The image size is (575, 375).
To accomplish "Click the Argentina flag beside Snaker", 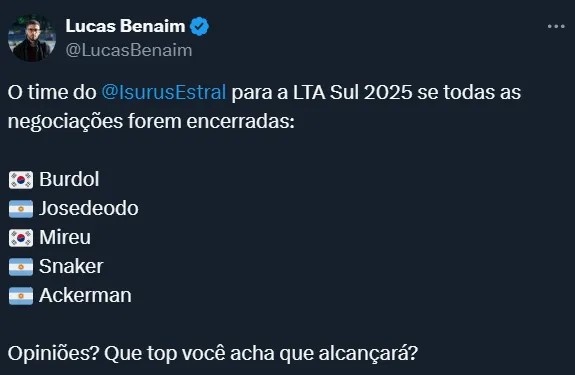I will coord(21,267).
